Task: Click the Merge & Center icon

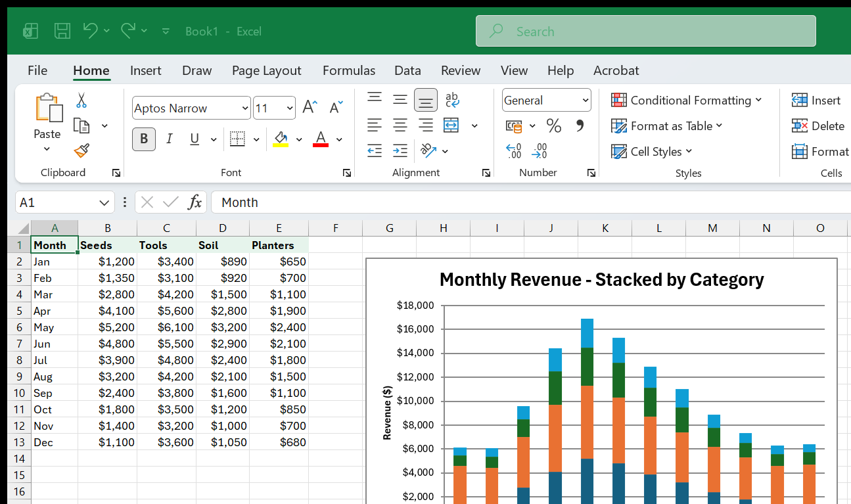Action: [451, 125]
